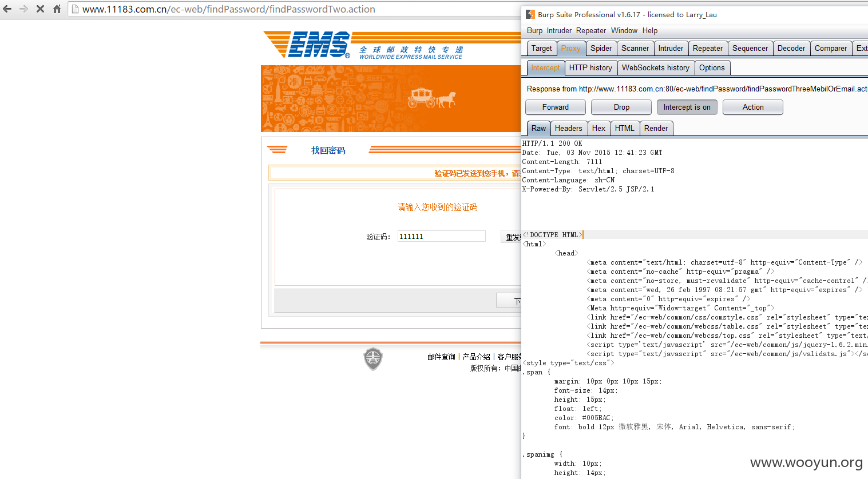Click the Date: Tue, 03 Nov 2015 header line

[592, 153]
